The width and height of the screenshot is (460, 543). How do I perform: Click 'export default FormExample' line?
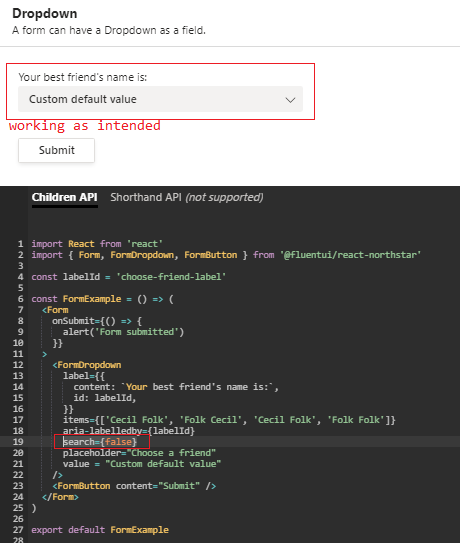pos(100,530)
